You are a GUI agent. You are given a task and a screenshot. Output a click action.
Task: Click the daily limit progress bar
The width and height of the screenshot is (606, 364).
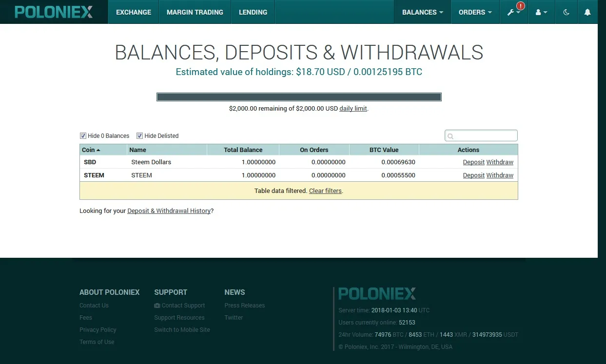tap(299, 97)
